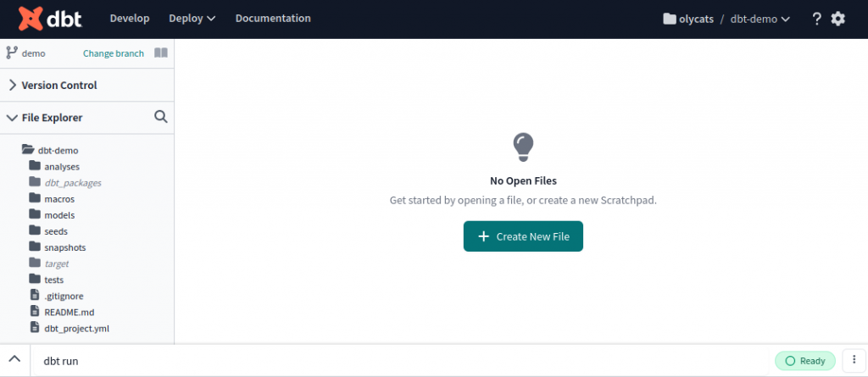The width and height of the screenshot is (868, 377).
Task: Click the dbt run command input
Action: [402, 361]
